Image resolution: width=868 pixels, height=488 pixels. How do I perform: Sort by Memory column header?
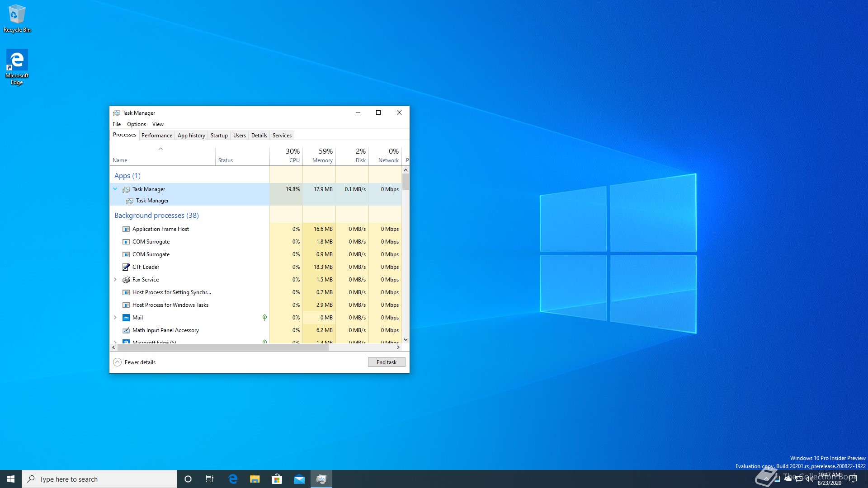319,156
